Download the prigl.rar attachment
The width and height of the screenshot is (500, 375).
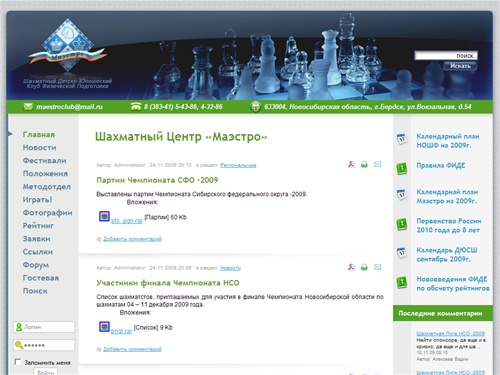[x=121, y=331]
